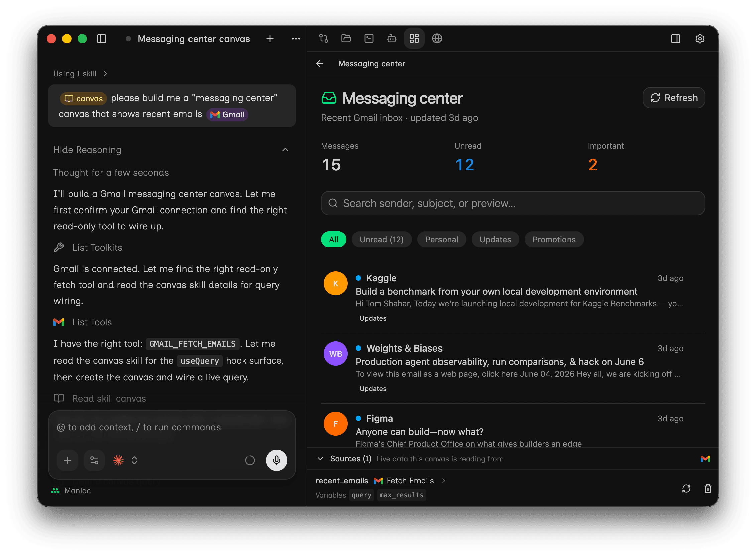The width and height of the screenshot is (756, 556).
Task: Click the Gmail chip in the prompt
Action: click(x=227, y=114)
